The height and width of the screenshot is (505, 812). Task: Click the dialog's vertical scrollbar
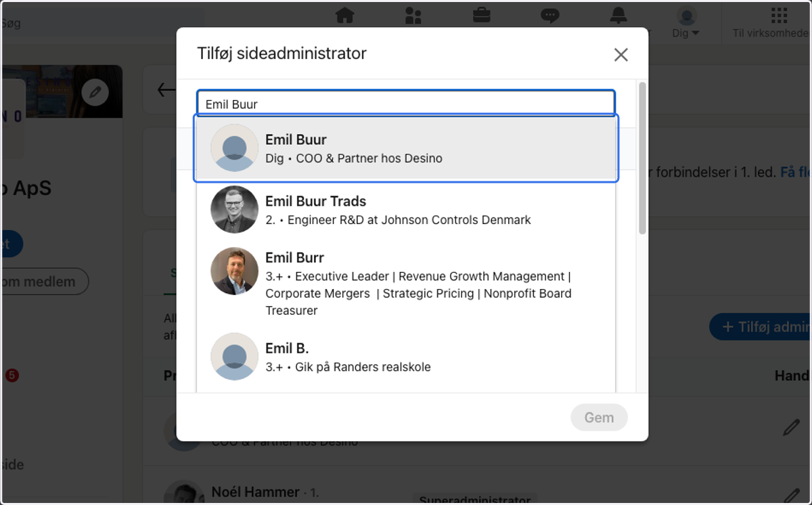(x=642, y=158)
